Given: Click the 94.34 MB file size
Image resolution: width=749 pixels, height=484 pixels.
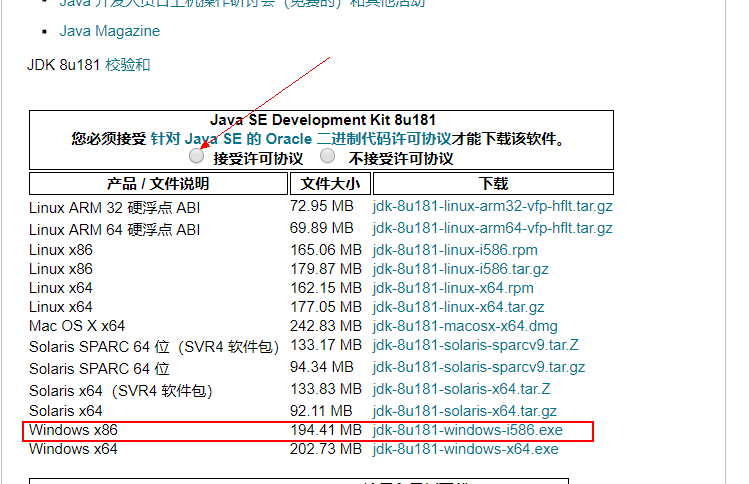Looking at the screenshot, I should pyautogui.click(x=321, y=367).
